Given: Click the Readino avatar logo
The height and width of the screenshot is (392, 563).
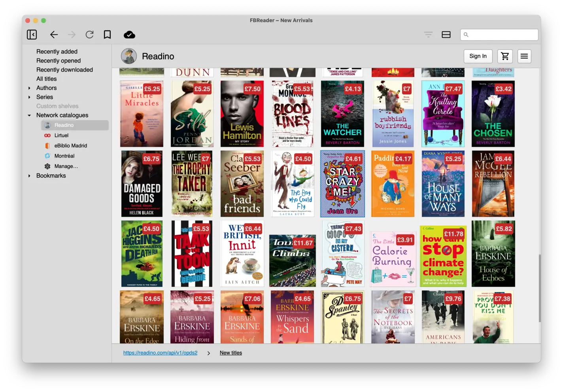Looking at the screenshot, I should tap(129, 56).
